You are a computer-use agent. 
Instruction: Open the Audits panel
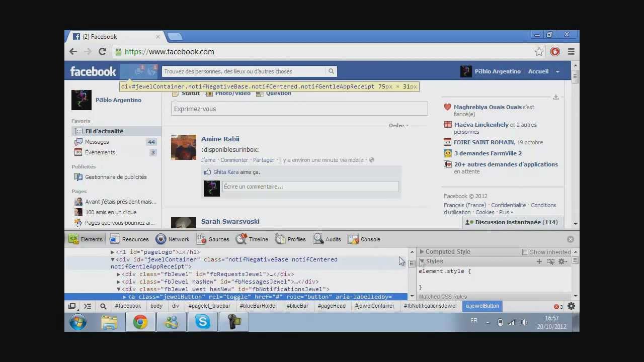(x=327, y=239)
